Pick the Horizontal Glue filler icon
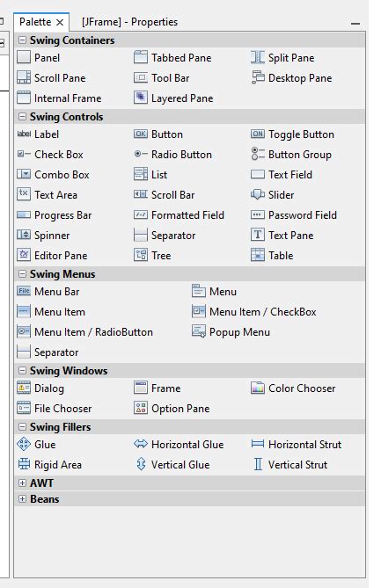This screenshot has width=381, height=588. [141, 444]
